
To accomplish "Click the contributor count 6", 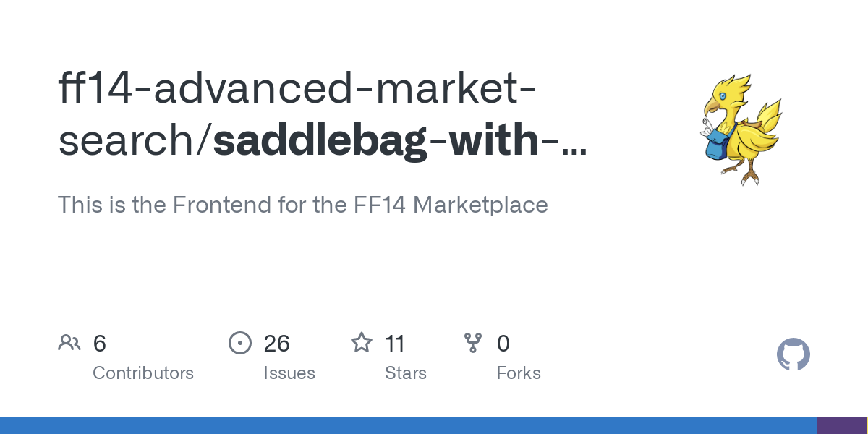I will tap(100, 344).
